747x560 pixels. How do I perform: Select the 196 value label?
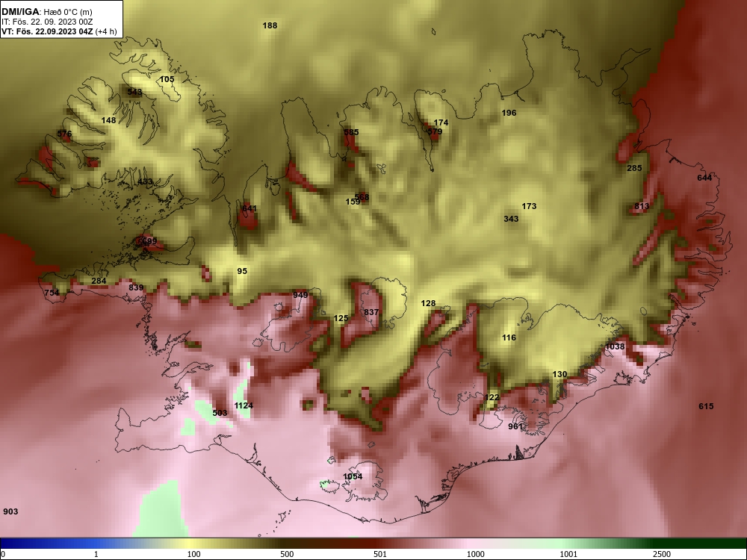click(x=509, y=113)
